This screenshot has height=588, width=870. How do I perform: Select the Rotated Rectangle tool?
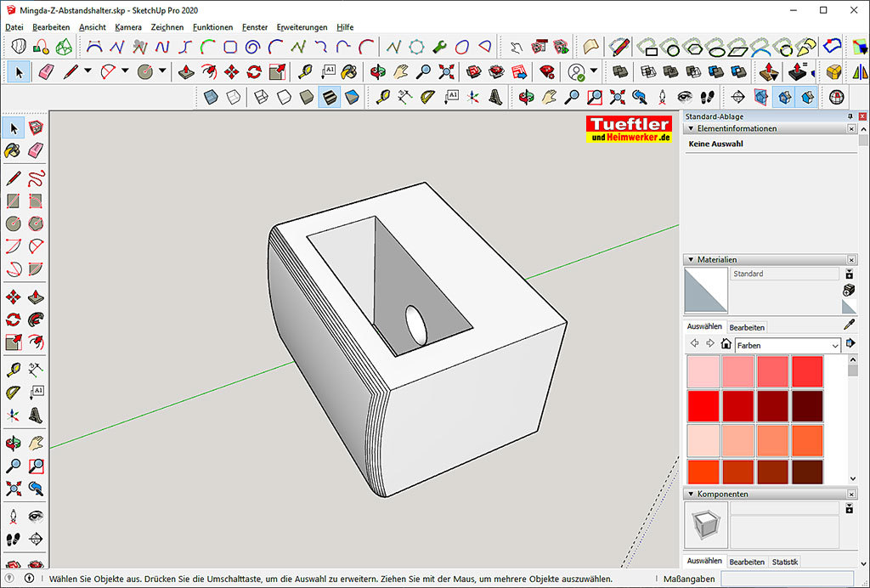(x=36, y=201)
